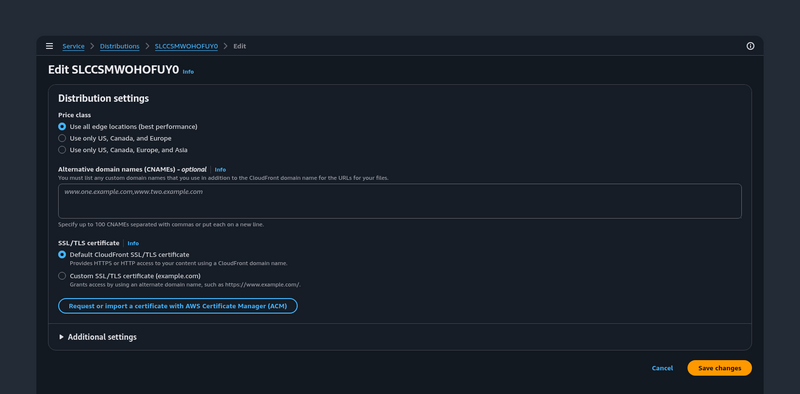Open the hamburger navigation menu

(x=49, y=46)
